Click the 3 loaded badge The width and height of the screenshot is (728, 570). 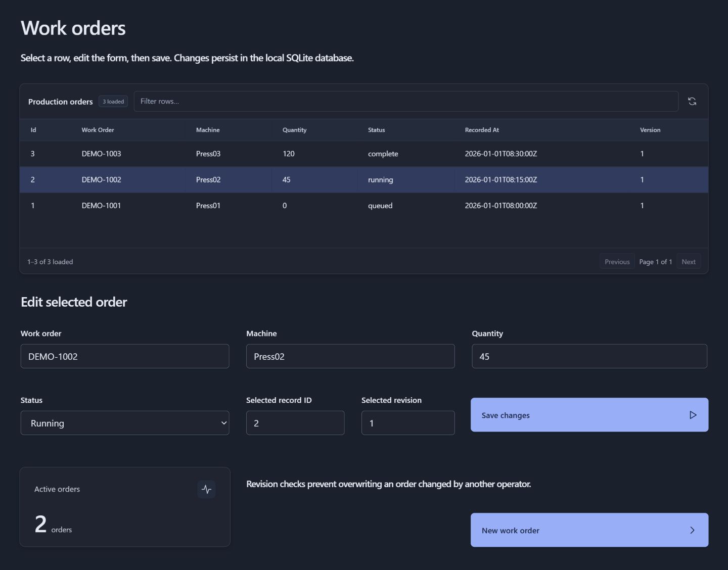[113, 102]
